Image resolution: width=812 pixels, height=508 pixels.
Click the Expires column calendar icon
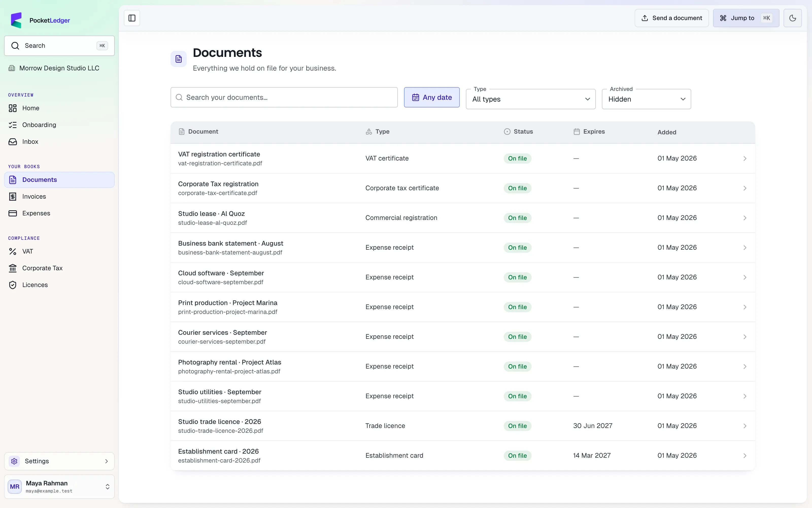pyautogui.click(x=577, y=132)
